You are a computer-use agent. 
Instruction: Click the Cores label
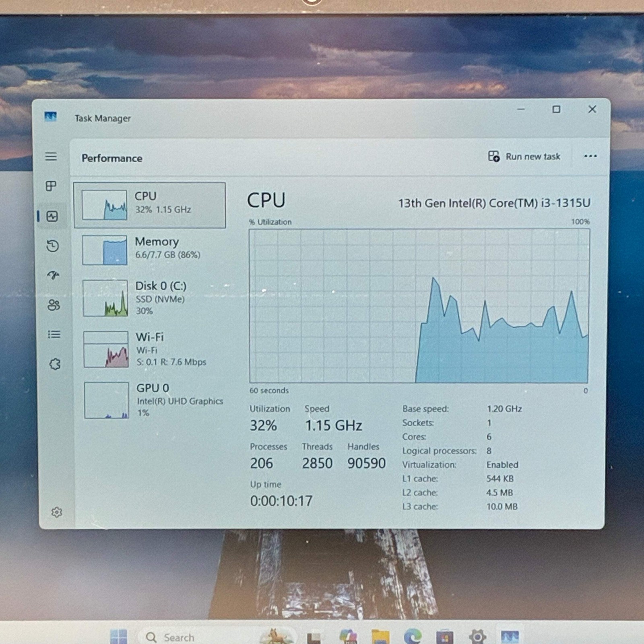click(414, 437)
